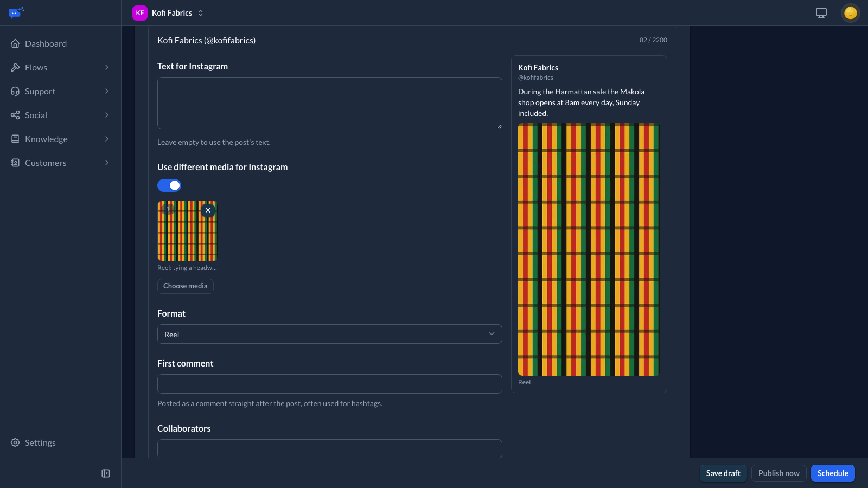Expand the Social section
The width and height of the screenshot is (868, 488).
(60, 115)
